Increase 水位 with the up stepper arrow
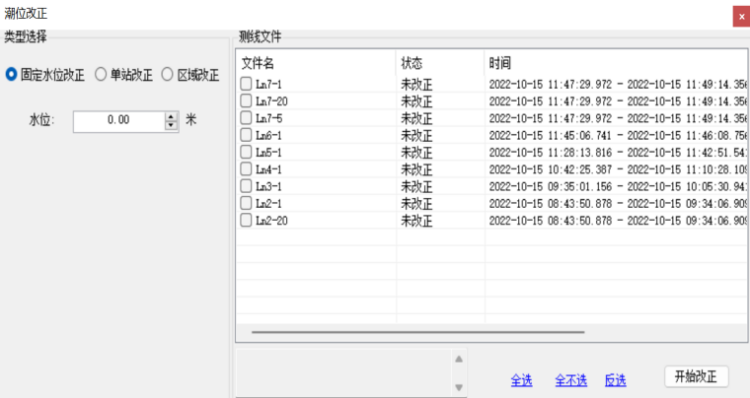 (171, 116)
